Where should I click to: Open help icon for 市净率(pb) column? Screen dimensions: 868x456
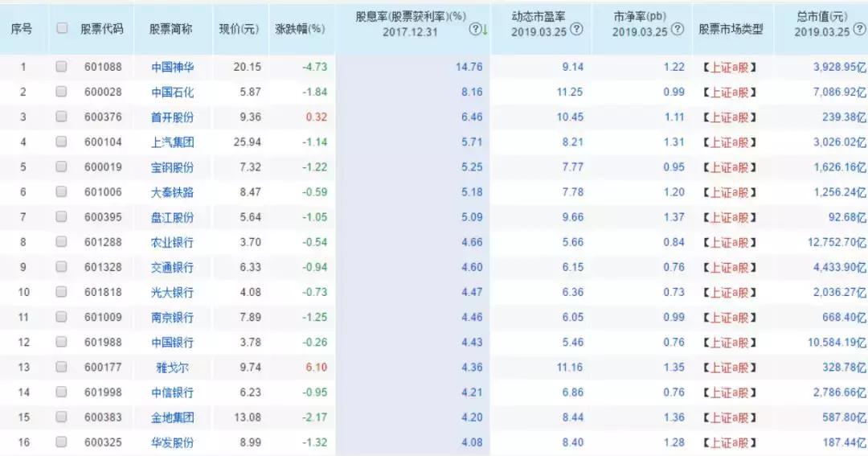(x=677, y=30)
